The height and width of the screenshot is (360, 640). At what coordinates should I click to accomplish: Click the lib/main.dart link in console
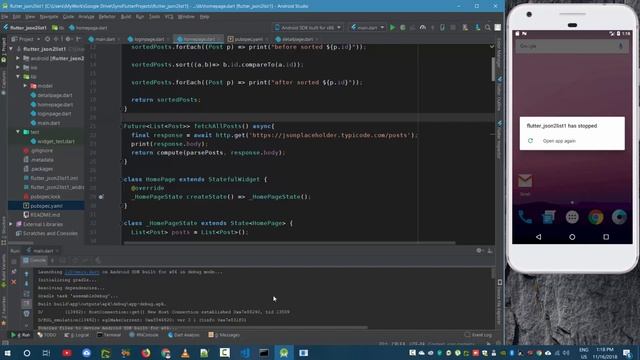[x=82, y=272]
